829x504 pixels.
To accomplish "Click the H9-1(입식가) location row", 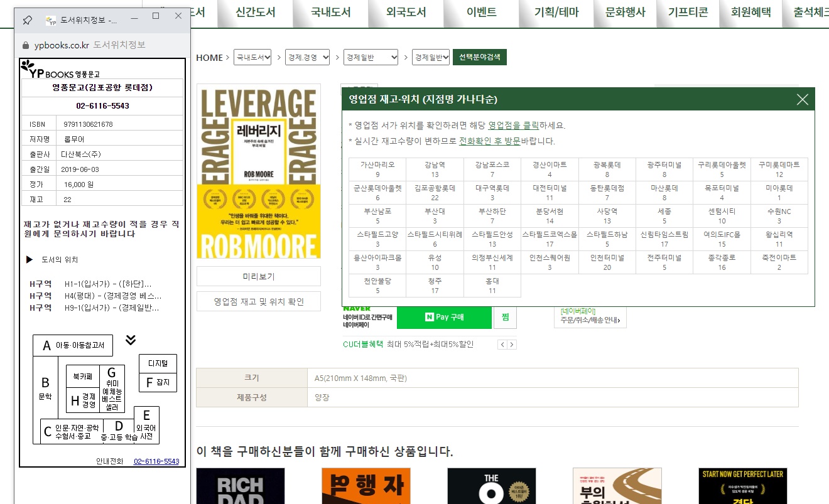I will tap(94, 308).
